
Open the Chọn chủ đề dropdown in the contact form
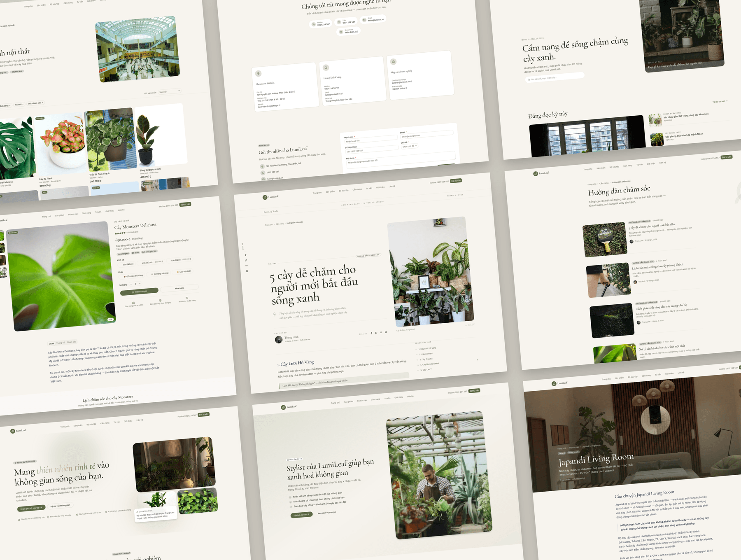point(410,146)
